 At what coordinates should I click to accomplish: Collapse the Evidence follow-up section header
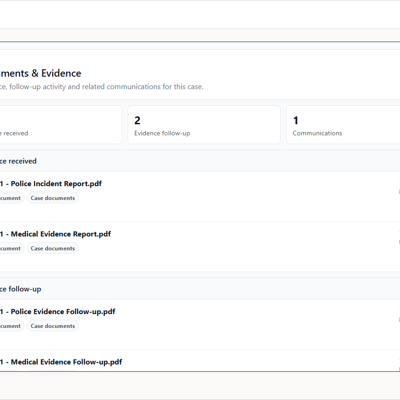click(x=200, y=289)
